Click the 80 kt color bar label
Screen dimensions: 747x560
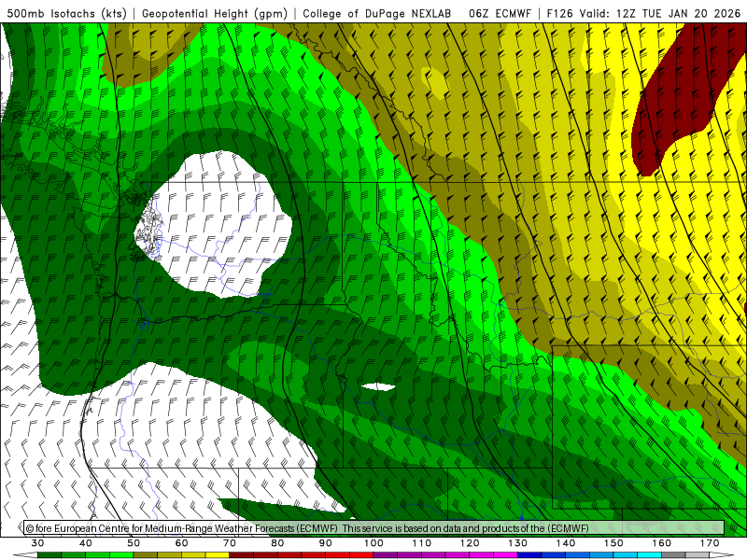click(x=277, y=543)
